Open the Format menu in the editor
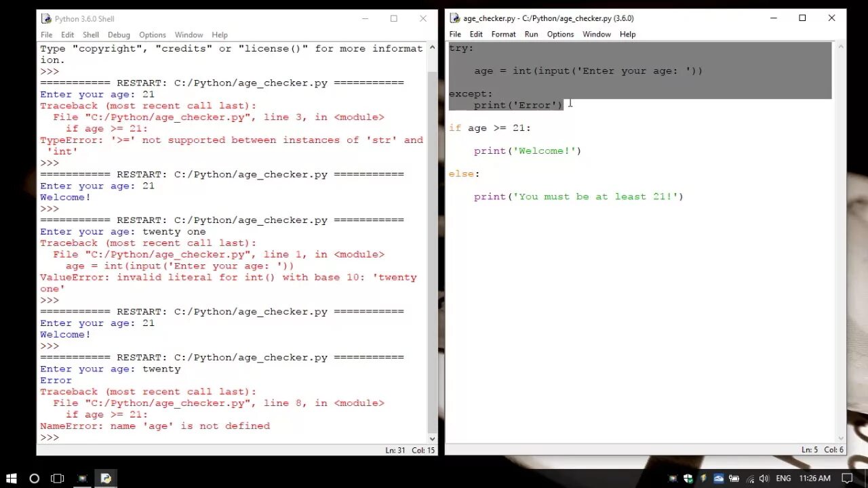The image size is (868, 488). coord(503,34)
